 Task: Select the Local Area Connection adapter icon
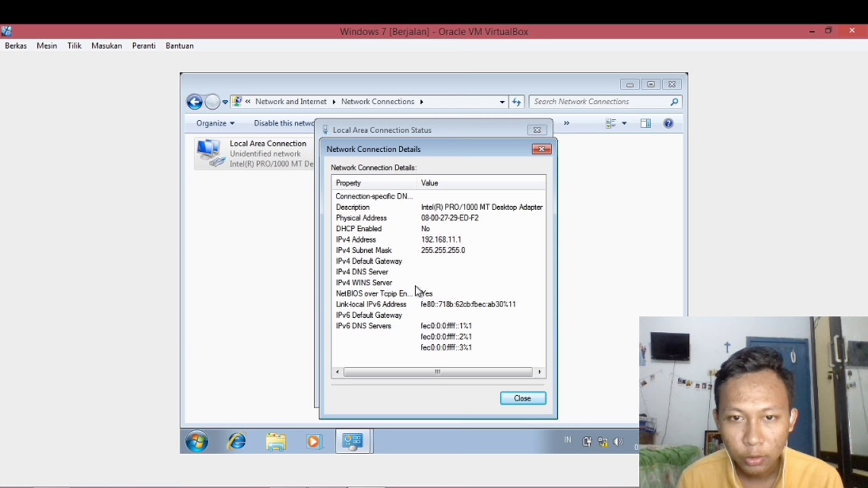click(x=209, y=153)
